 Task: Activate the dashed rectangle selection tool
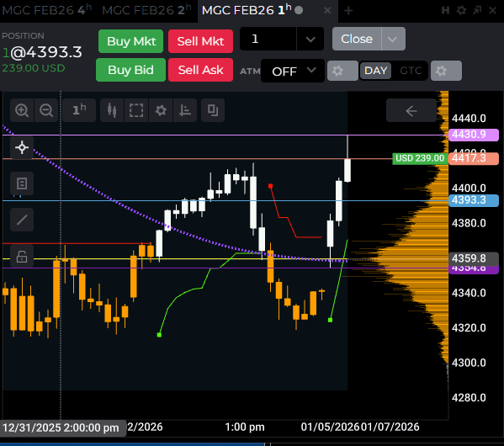tap(136, 110)
